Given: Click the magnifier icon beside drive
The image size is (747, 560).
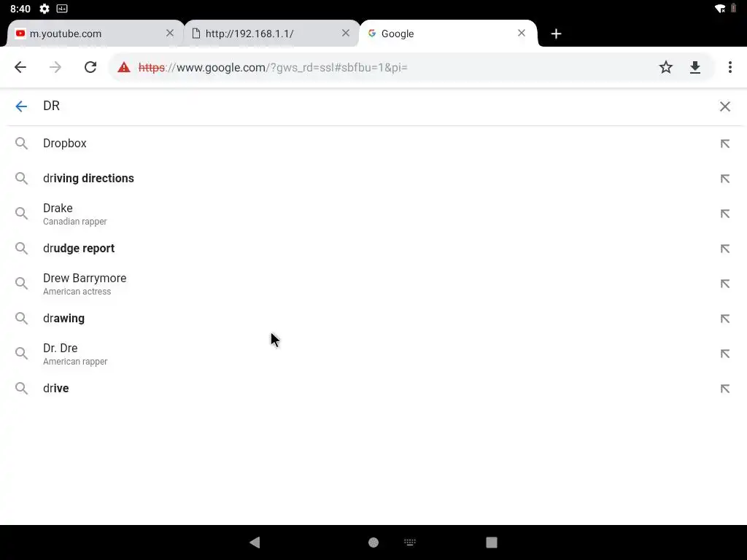Looking at the screenshot, I should 21,388.
